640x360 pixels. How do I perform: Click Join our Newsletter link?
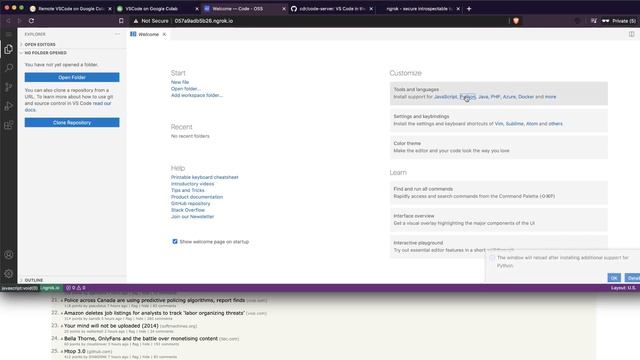(192, 216)
